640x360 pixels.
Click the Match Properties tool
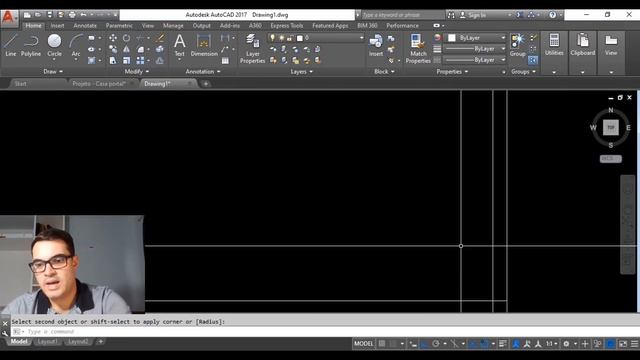pos(418,49)
